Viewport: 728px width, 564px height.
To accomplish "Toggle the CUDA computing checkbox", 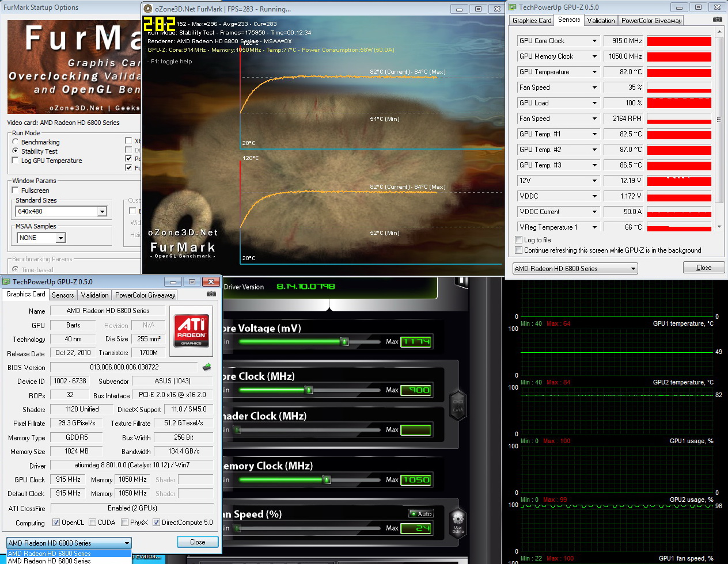I will [92, 523].
